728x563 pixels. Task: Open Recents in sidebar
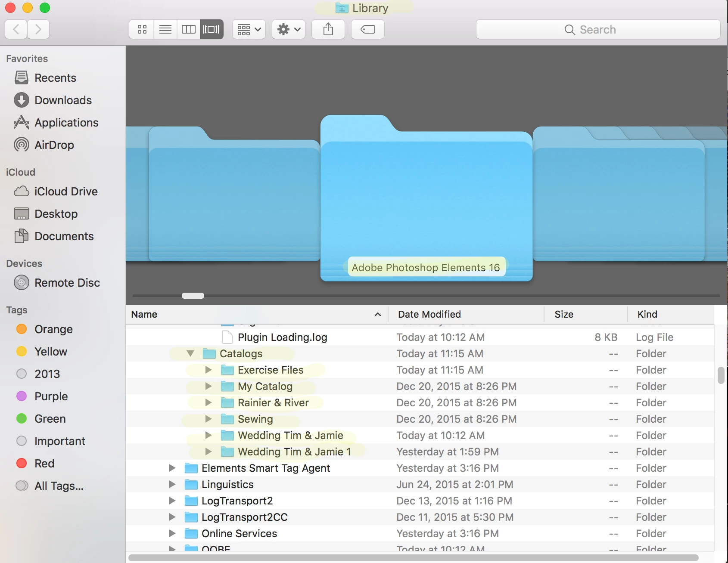(55, 78)
